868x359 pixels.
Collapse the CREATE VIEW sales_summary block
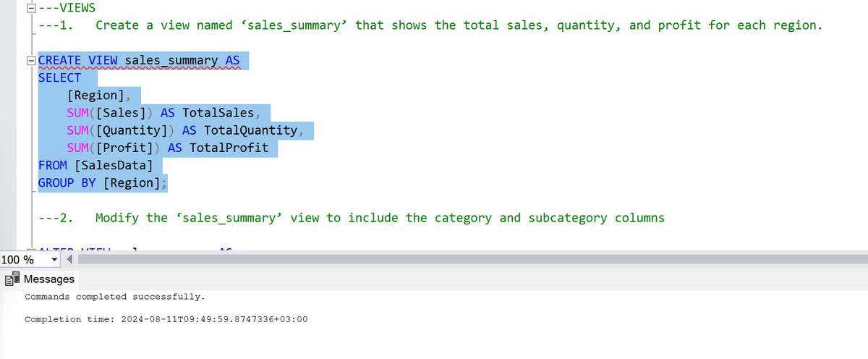coord(30,61)
